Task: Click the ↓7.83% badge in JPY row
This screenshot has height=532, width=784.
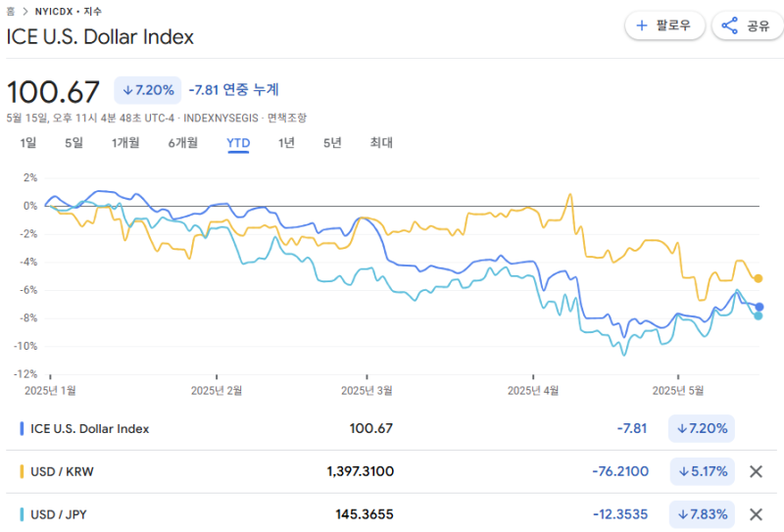Action: point(702,514)
